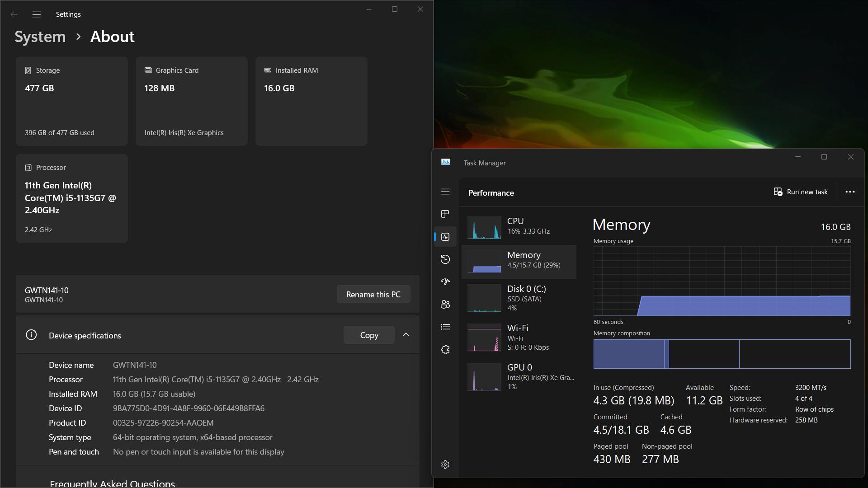Go to System in the breadcrumb
Screen dimensions: 868x488
40,37
